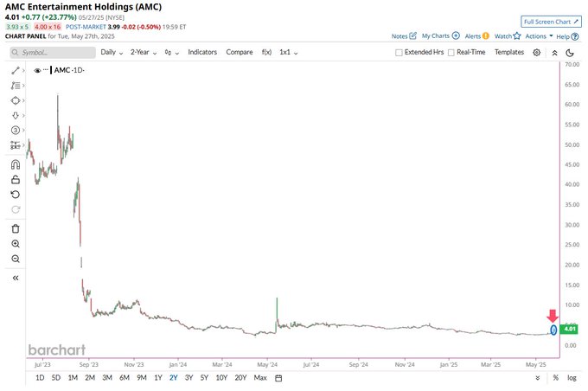Click the 4.01 current price label
The height and width of the screenshot is (391, 588).
click(x=569, y=329)
